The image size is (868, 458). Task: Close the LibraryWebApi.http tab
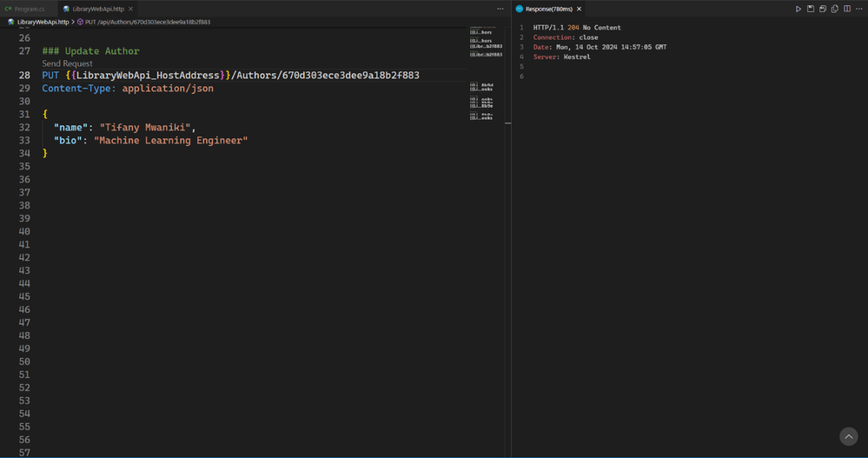131,9
